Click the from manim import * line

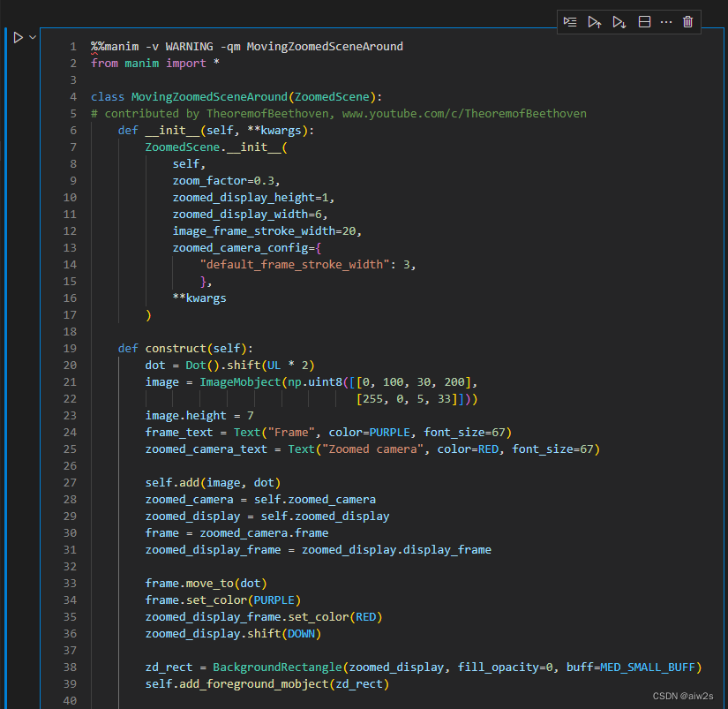point(155,64)
